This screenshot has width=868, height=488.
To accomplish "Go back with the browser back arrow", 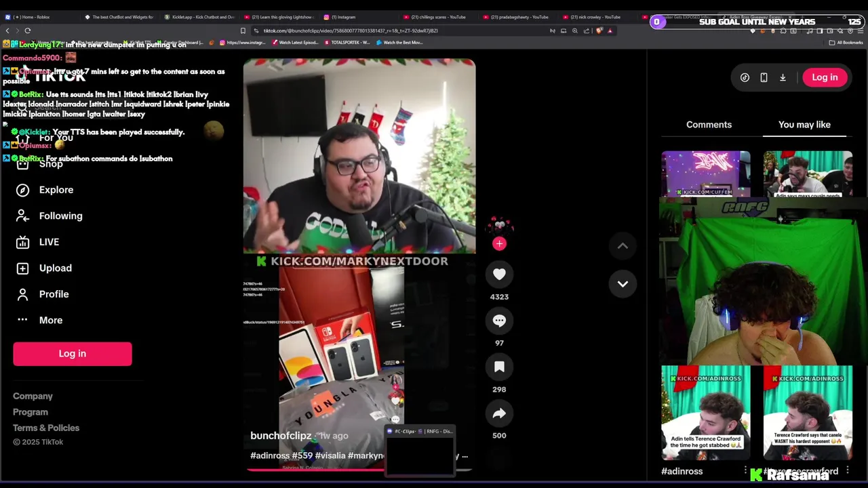I will (x=7, y=30).
